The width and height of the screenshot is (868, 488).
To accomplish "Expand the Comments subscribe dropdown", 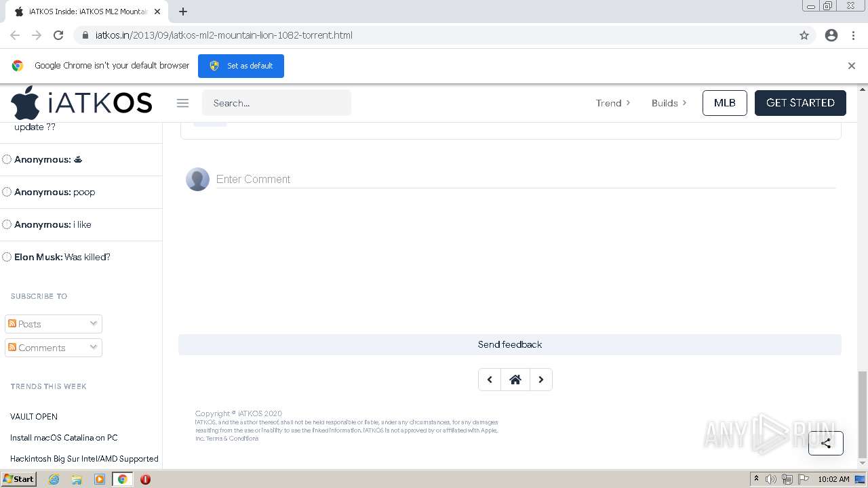I will click(x=94, y=347).
